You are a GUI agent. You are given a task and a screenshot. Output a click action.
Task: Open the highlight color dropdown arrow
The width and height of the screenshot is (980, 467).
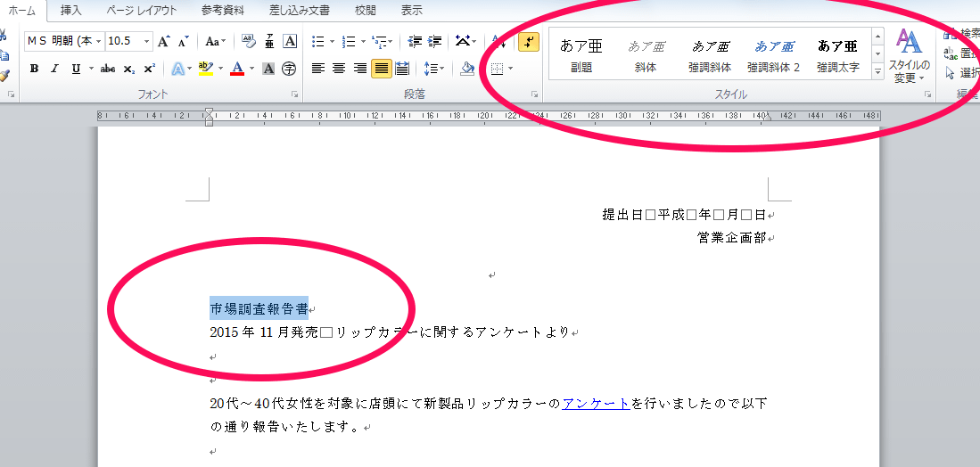click(x=220, y=69)
